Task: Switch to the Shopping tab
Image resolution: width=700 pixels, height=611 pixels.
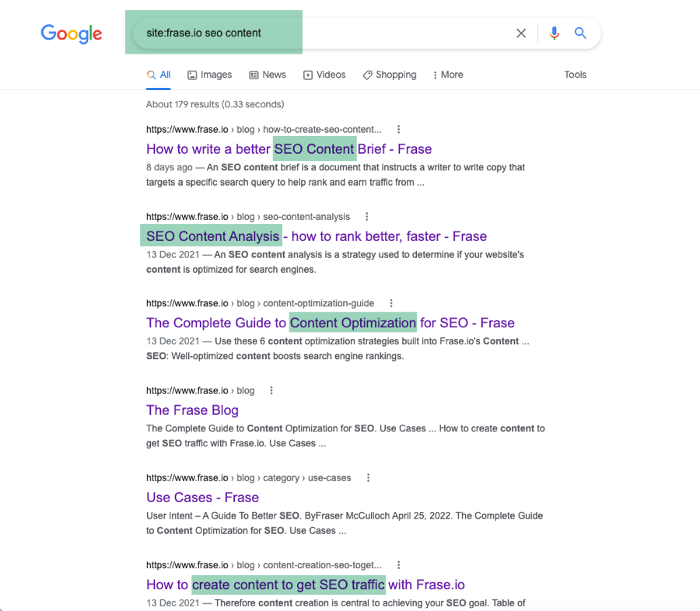Action: pyautogui.click(x=390, y=75)
